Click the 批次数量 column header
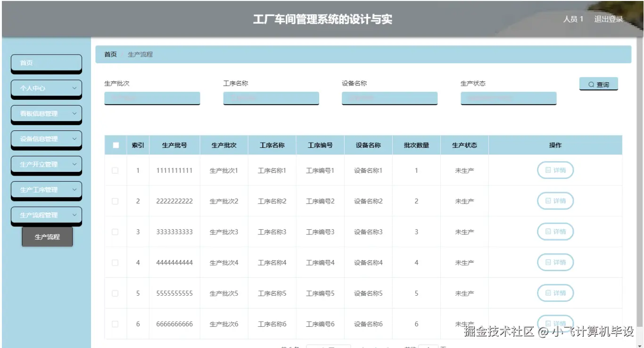 [416, 145]
